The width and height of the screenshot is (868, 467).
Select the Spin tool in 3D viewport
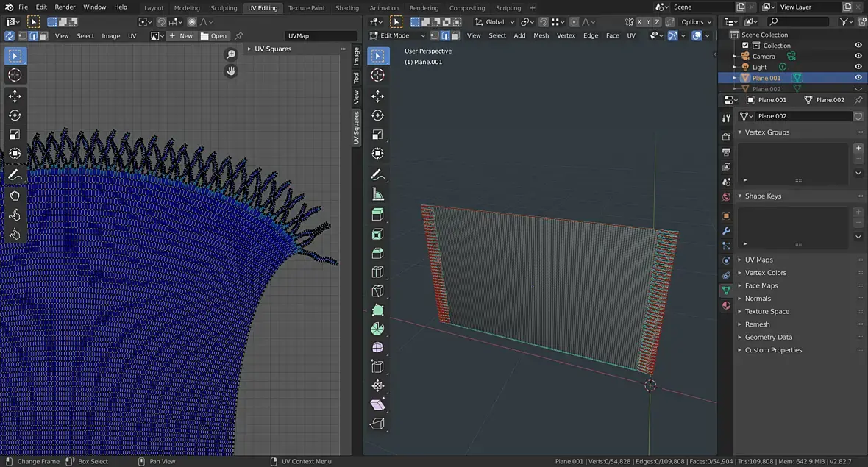(x=378, y=329)
